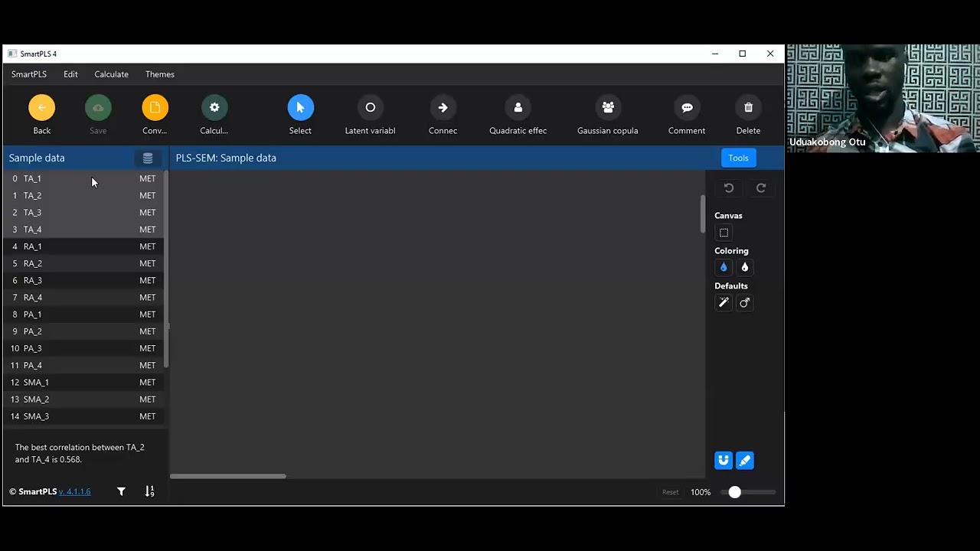The image size is (980, 551).
Task: Maximize the SmartPLS 4 window
Action: click(742, 54)
